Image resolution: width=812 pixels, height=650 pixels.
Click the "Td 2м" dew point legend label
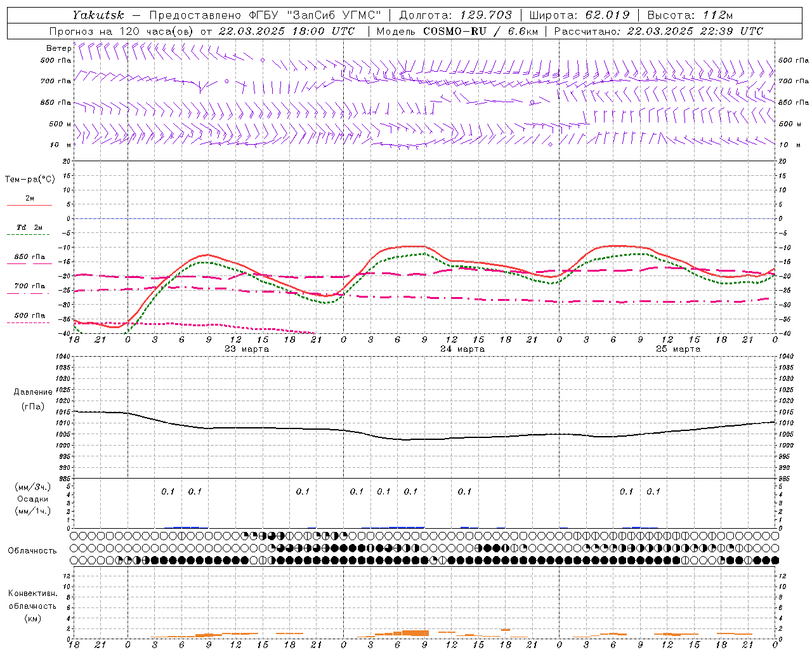[x=30, y=227]
